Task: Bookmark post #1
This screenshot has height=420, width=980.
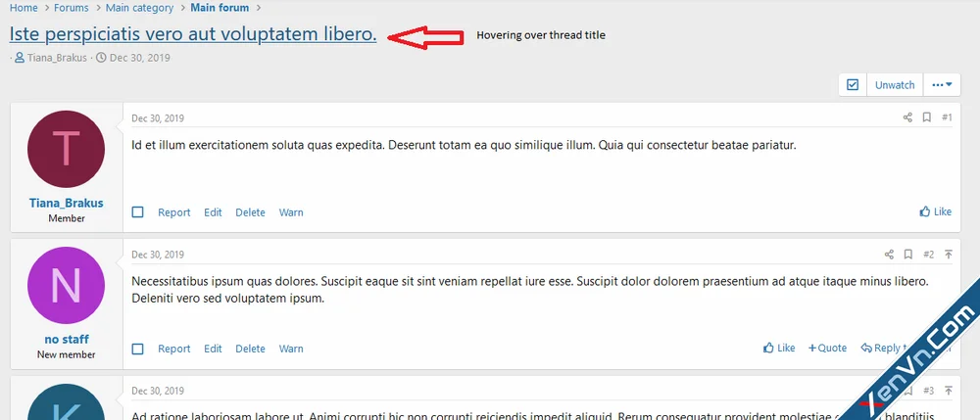Action: tap(927, 117)
